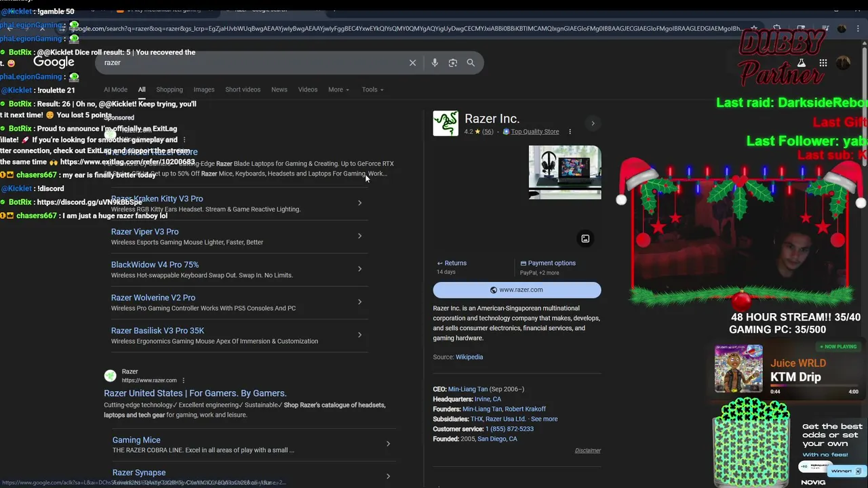This screenshot has height=488, width=868.
Task: Open three-dot menu beside https://www.razer.com
Action: (x=183, y=380)
